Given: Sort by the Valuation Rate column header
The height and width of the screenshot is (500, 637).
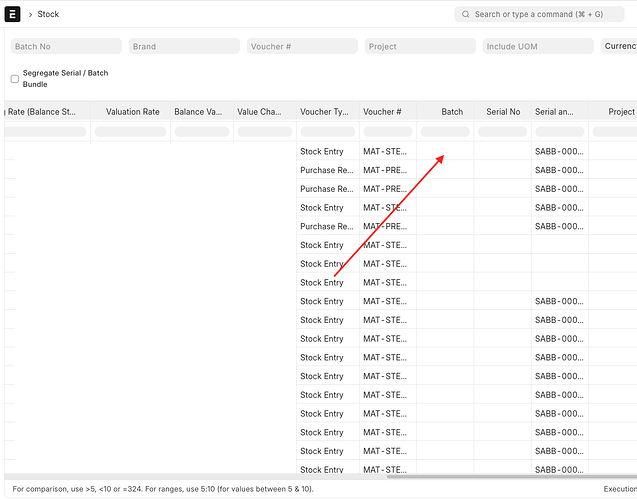Looking at the screenshot, I should click(x=132, y=112).
